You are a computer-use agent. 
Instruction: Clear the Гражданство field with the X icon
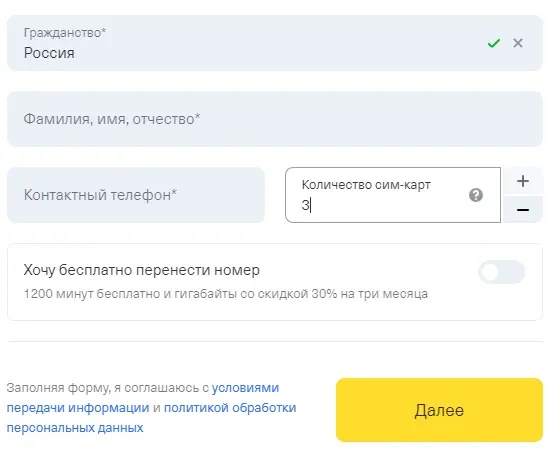[518, 43]
